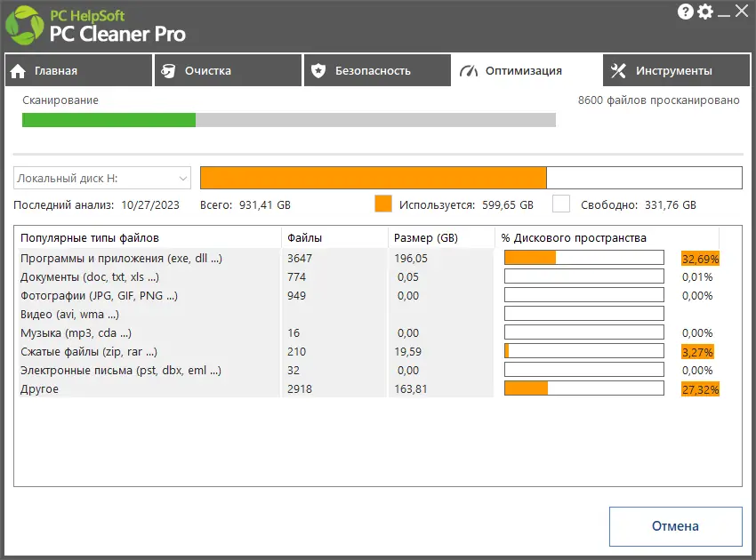Click the Используется 599,65 GB value

coord(508,204)
